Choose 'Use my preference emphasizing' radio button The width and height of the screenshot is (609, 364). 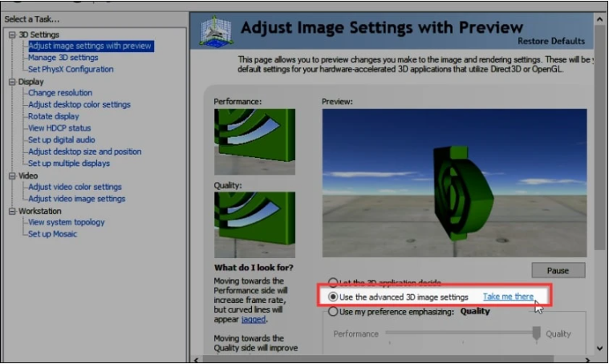(333, 312)
